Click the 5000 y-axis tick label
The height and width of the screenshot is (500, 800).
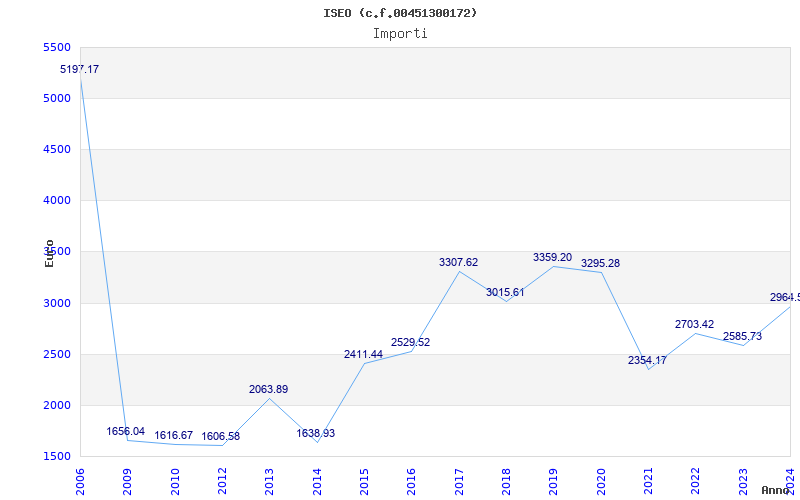[x=57, y=98]
